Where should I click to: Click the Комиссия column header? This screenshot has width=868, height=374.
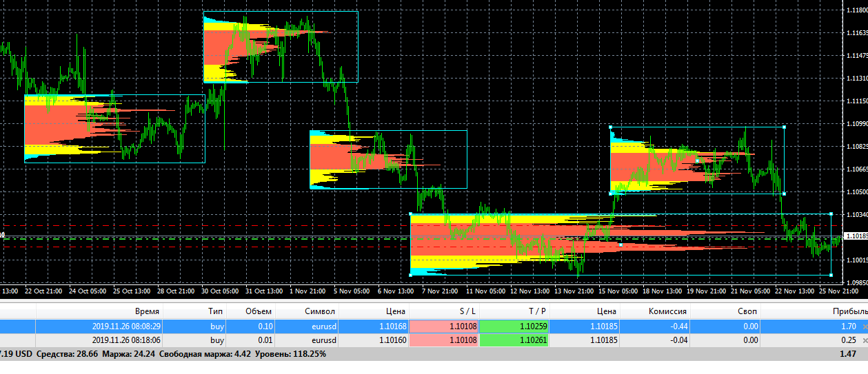[667, 311]
